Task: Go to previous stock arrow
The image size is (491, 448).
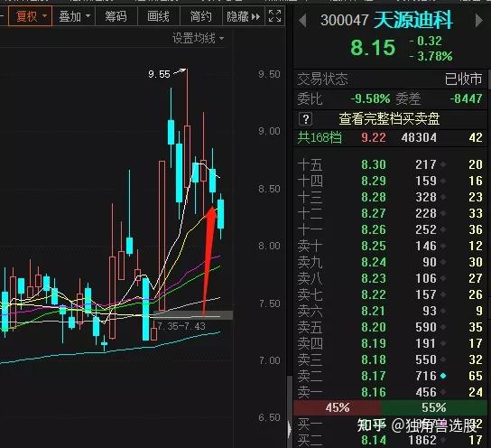Action: (x=302, y=21)
